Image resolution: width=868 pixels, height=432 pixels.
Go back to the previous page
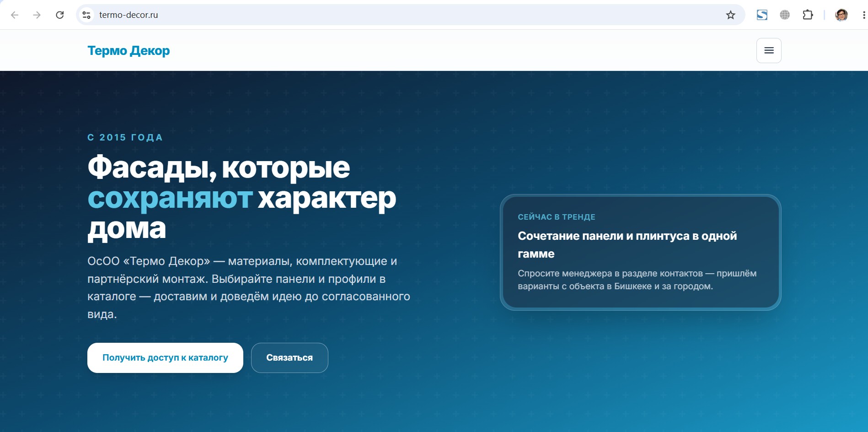tap(15, 15)
